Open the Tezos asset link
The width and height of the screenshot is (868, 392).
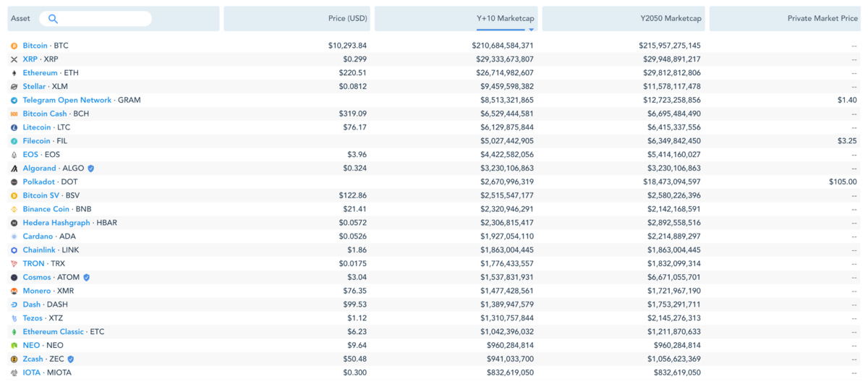tap(33, 318)
